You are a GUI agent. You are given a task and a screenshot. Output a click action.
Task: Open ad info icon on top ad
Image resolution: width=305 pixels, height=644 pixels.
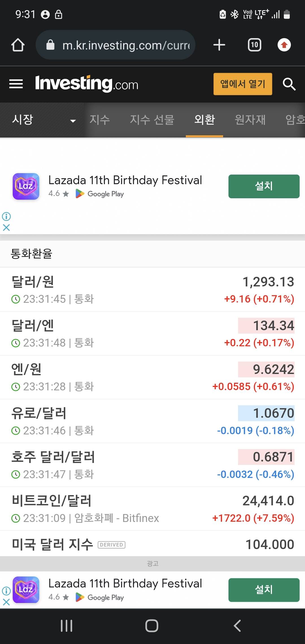[x=6, y=217]
